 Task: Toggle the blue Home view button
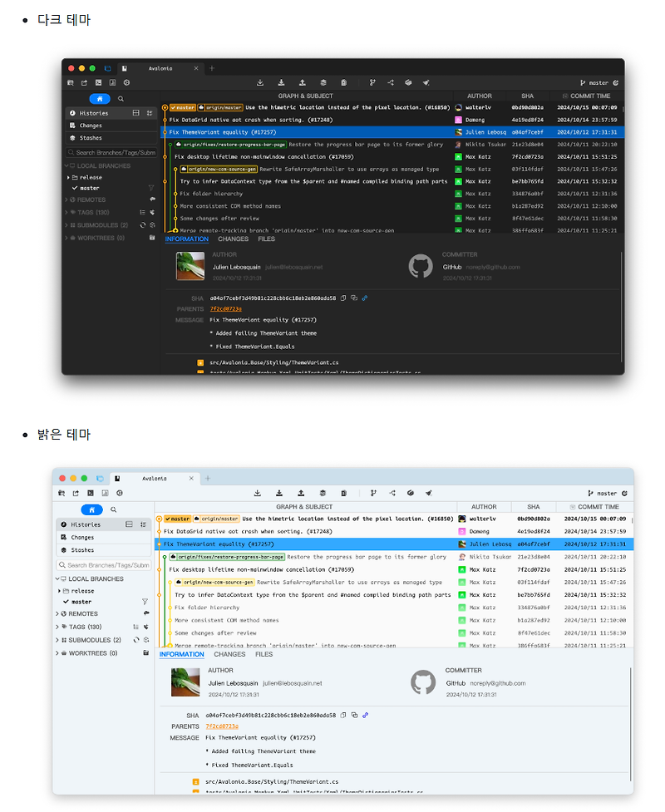[100, 99]
